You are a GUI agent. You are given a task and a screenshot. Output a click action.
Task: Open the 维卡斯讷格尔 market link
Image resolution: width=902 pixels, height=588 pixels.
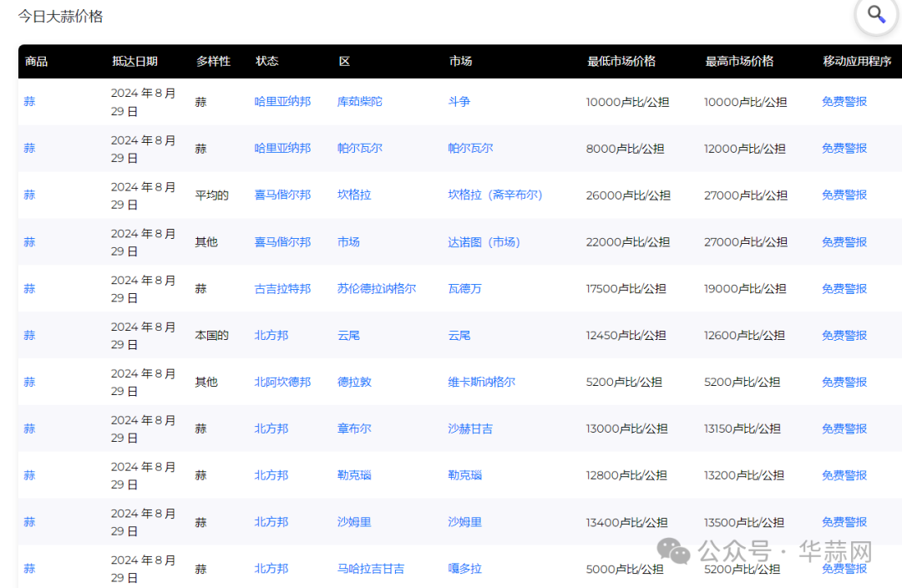(x=482, y=383)
